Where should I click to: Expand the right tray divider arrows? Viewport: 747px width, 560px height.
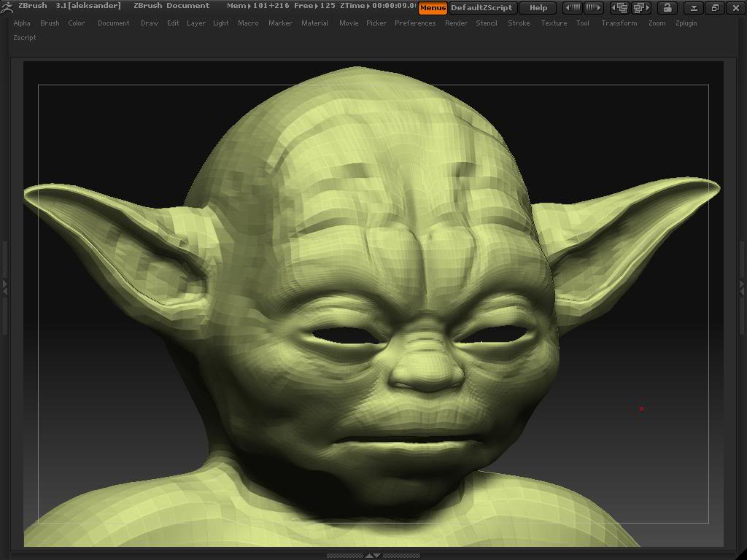742,287
